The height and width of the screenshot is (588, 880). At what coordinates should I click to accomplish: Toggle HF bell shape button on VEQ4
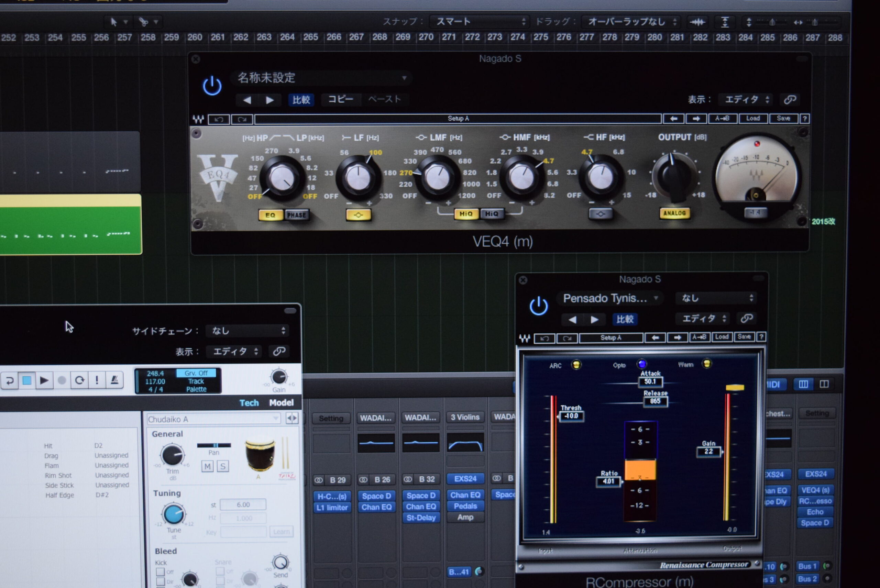601,214
